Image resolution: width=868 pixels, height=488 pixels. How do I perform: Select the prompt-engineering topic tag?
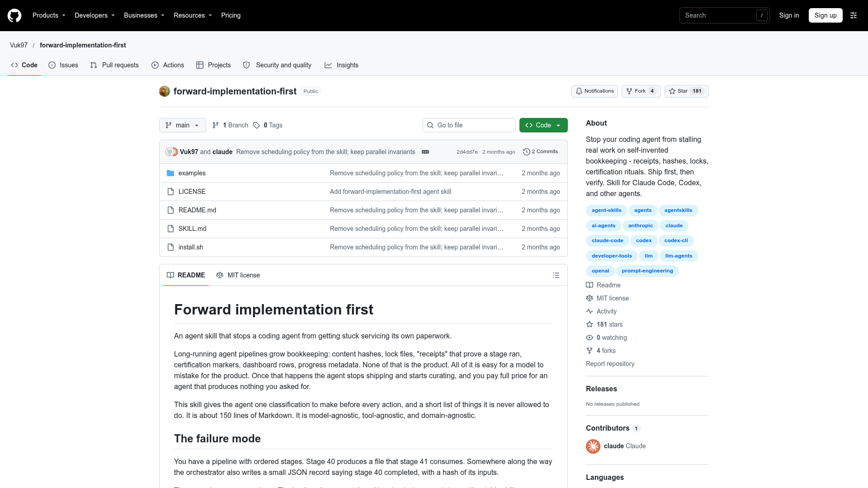tap(647, 271)
